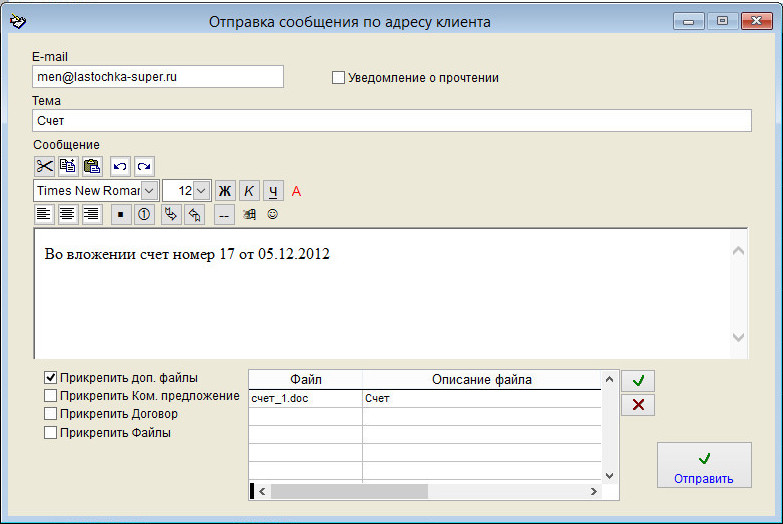Open the Times New Roman font dropdown
The height and width of the screenshot is (524, 783).
[x=149, y=190]
